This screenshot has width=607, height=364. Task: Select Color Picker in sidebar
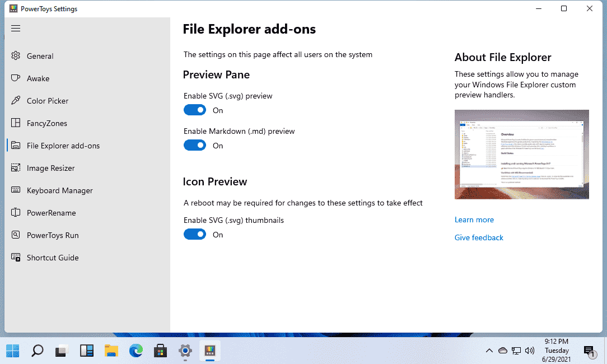(x=88, y=101)
